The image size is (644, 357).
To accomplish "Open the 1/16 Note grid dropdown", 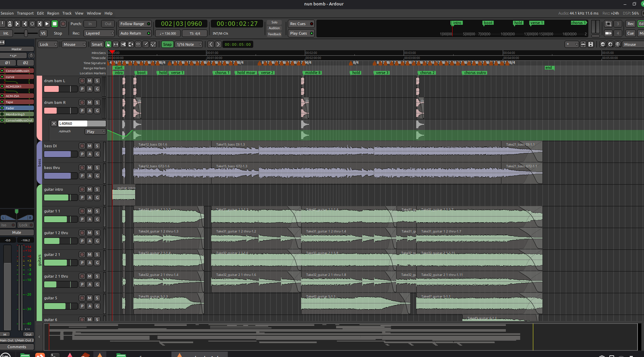I will point(189,44).
